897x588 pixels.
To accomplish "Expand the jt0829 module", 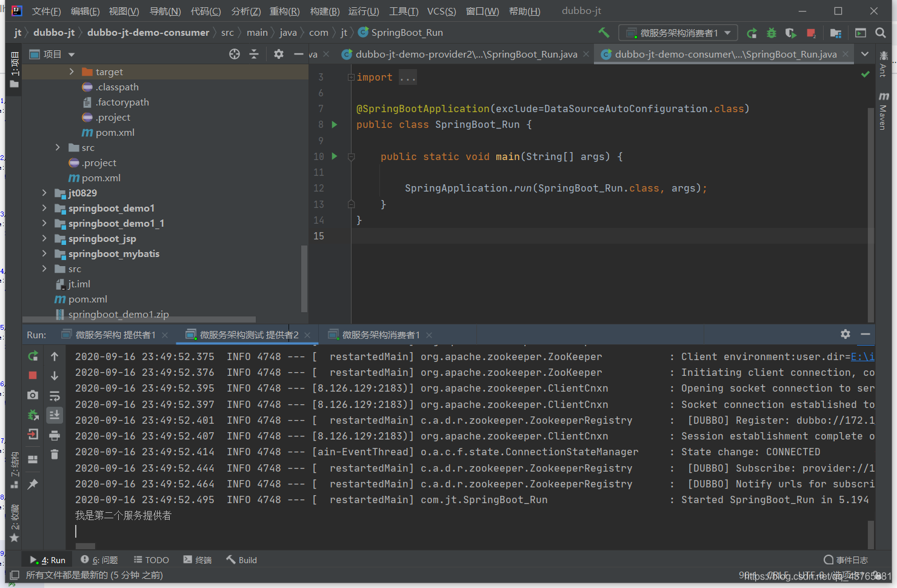I will (x=44, y=193).
